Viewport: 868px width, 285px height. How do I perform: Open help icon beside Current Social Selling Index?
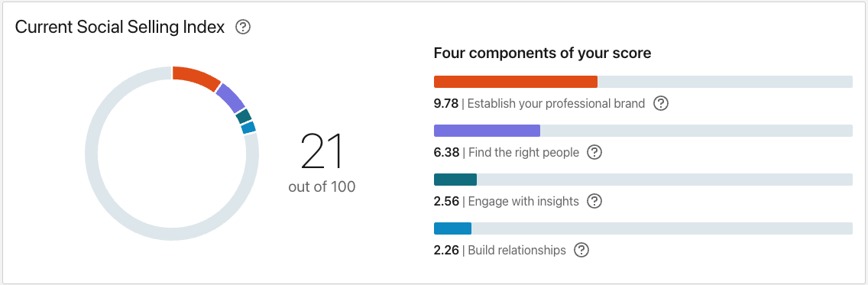tap(243, 27)
